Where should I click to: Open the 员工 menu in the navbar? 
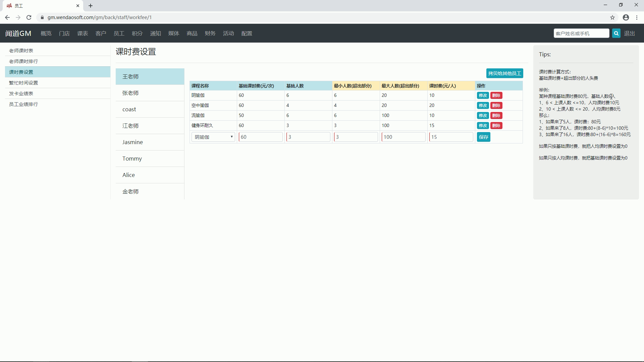click(119, 34)
